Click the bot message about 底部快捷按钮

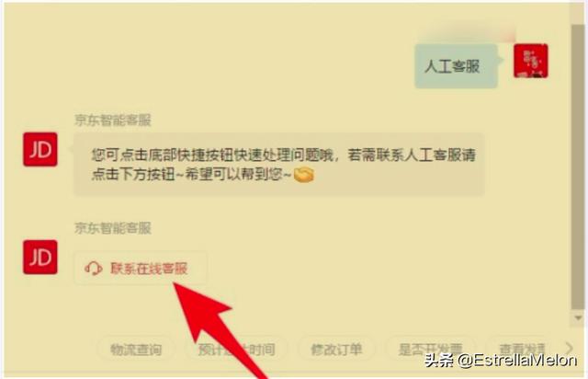(279, 165)
